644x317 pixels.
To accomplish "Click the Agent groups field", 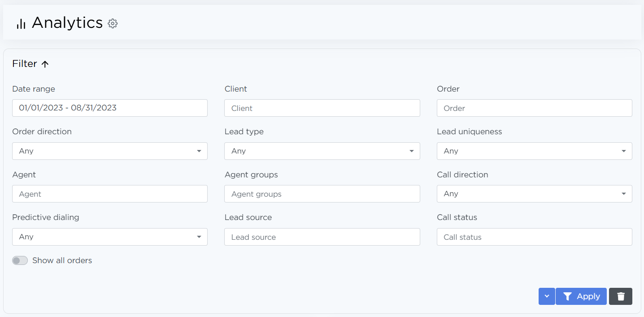I will click(x=322, y=194).
